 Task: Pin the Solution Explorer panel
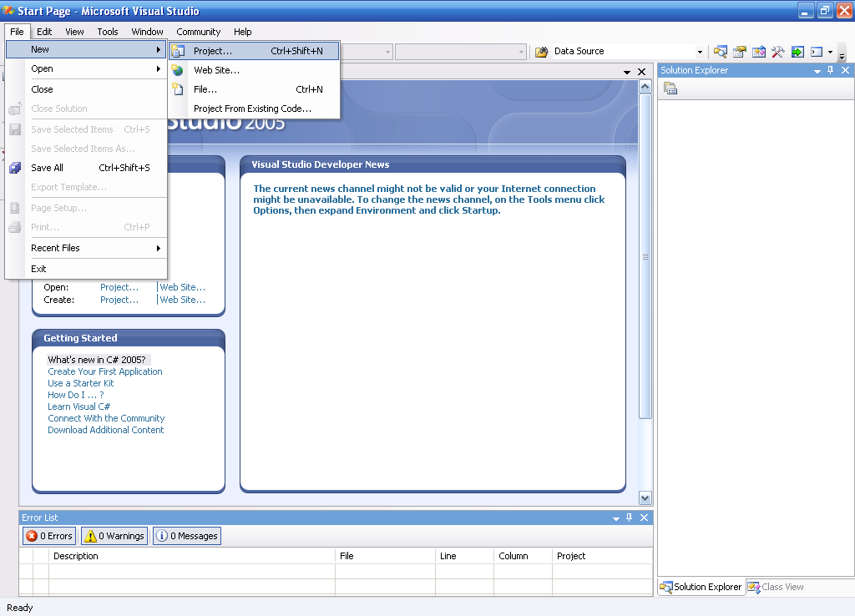(x=831, y=70)
